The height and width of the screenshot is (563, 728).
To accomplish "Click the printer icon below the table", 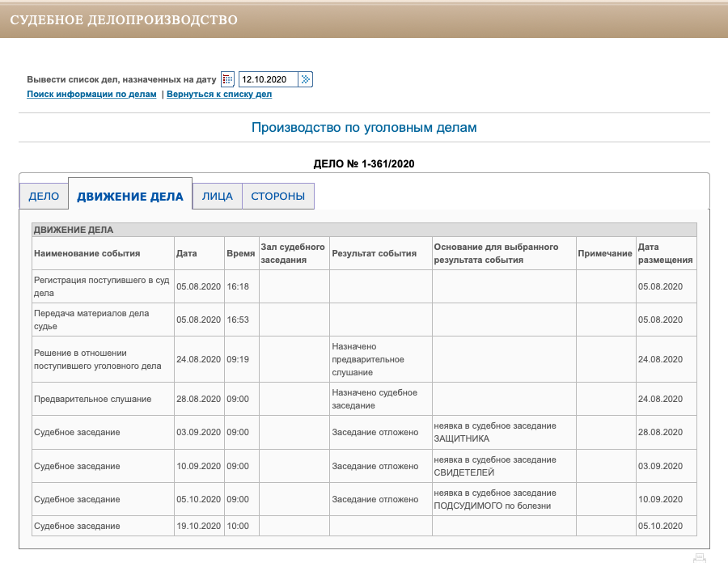I will click(x=700, y=557).
